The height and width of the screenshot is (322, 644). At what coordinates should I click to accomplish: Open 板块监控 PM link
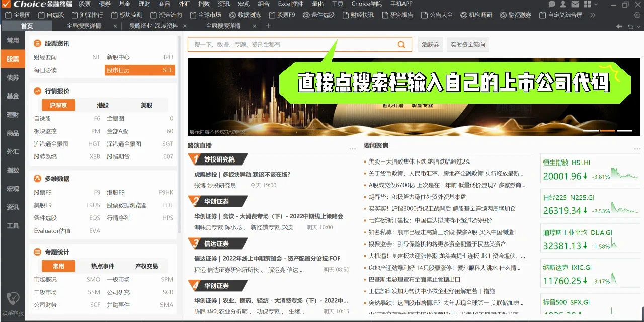pos(66,131)
